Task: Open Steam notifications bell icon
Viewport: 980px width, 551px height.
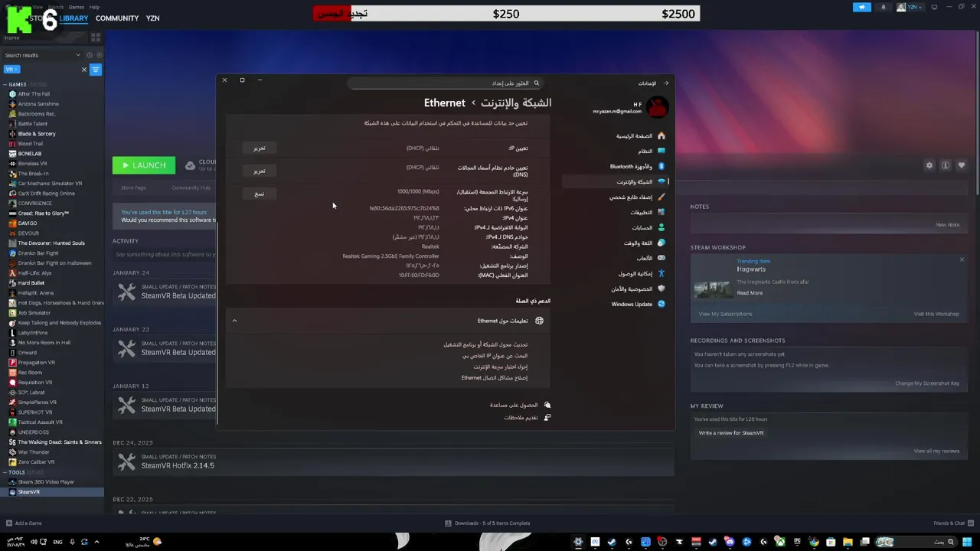Action: point(883,7)
